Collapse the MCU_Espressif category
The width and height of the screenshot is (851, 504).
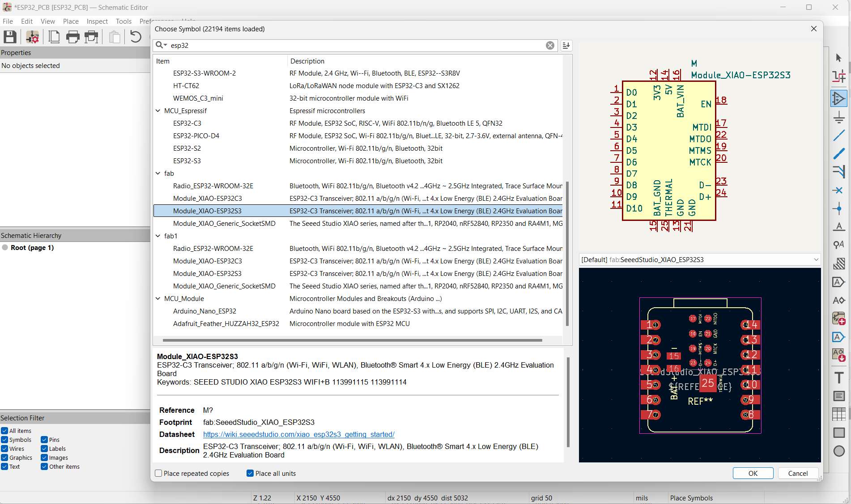click(x=157, y=110)
